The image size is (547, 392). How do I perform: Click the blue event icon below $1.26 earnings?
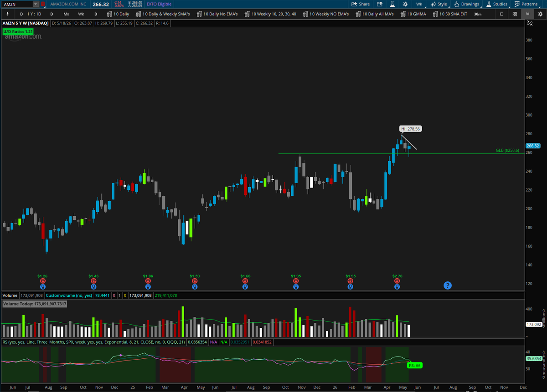pos(42,287)
